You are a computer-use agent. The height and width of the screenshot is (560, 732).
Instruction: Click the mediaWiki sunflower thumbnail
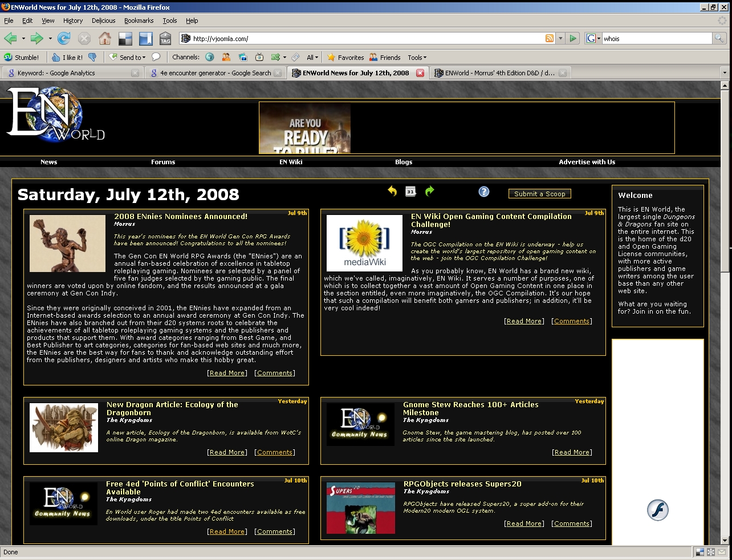364,244
